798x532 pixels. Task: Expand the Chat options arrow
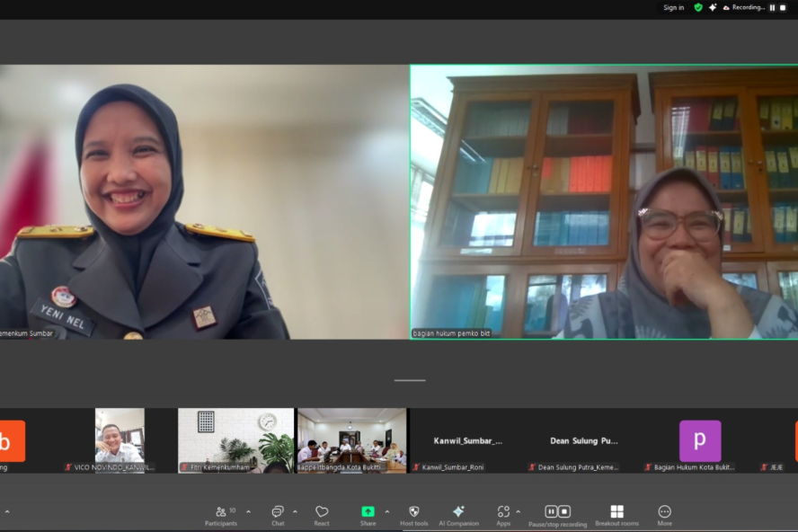295,512
